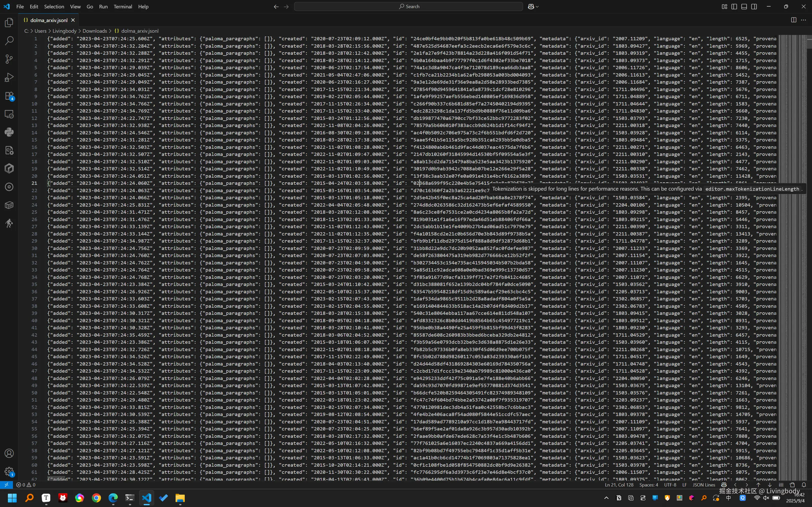The width and height of the screenshot is (812, 507).
Task: Click the notifications bell in status bar
Action: click(804, 485)
